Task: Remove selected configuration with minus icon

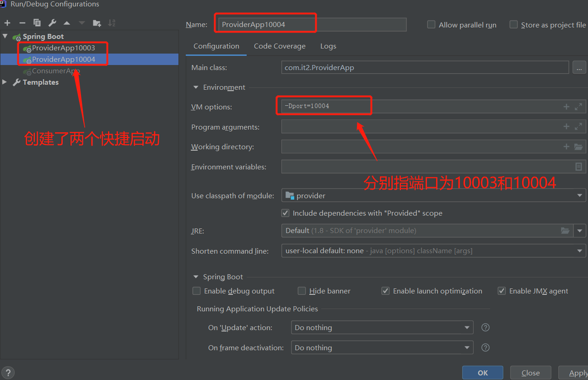Action: [x=22, y=23]
